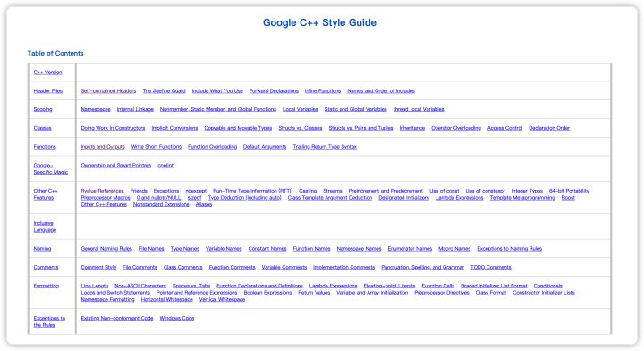Open Static and Global Variables link
Viewport: 644px width, 351px height.
(x=356, y=109)
